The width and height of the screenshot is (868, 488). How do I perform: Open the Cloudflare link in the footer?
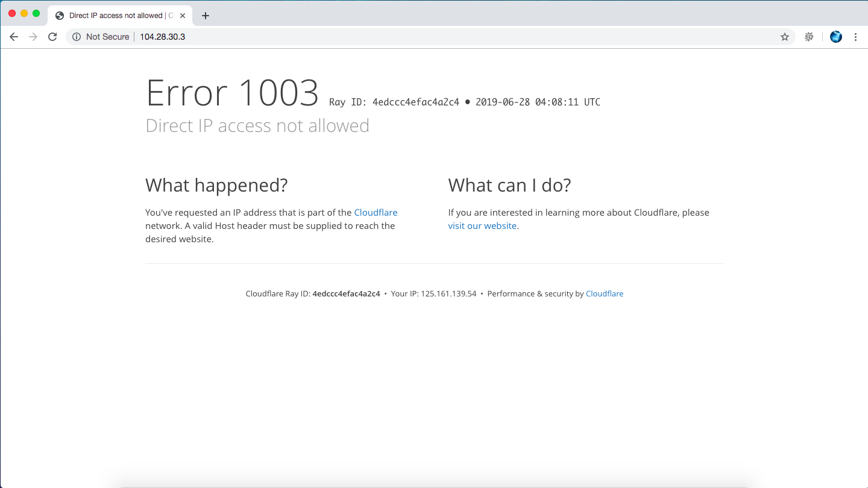point(605,294)
